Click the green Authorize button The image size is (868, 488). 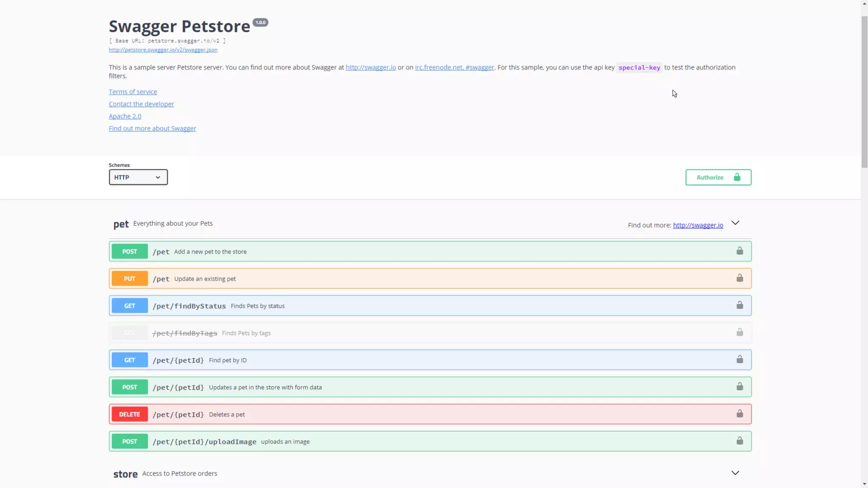[x=718, y=177]
